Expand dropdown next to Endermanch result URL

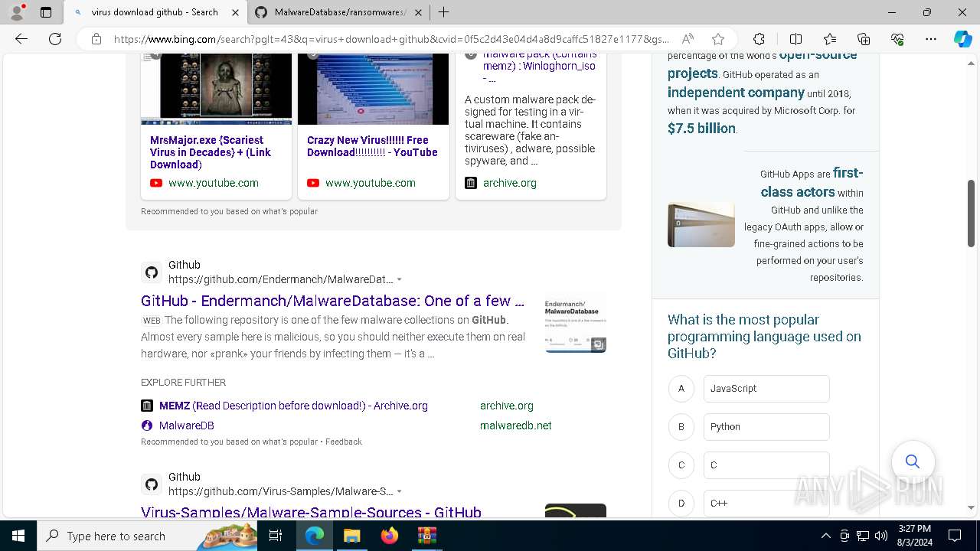[399, 280]
